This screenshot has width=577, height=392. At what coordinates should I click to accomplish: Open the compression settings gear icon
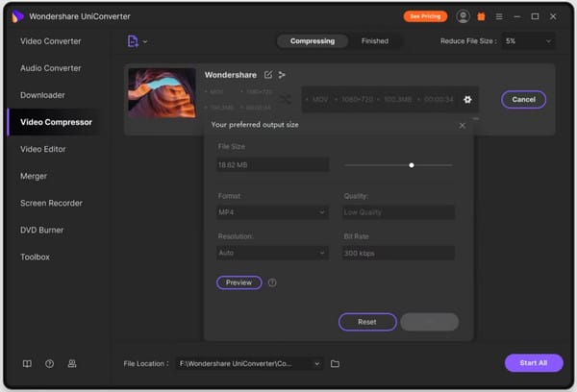467,99
